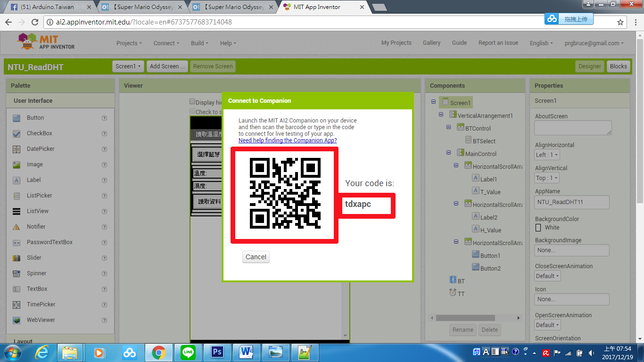Viewport: 644px width, 362px height.
Task: Click the DatePicker palette icon
Action: coord(17,149)
